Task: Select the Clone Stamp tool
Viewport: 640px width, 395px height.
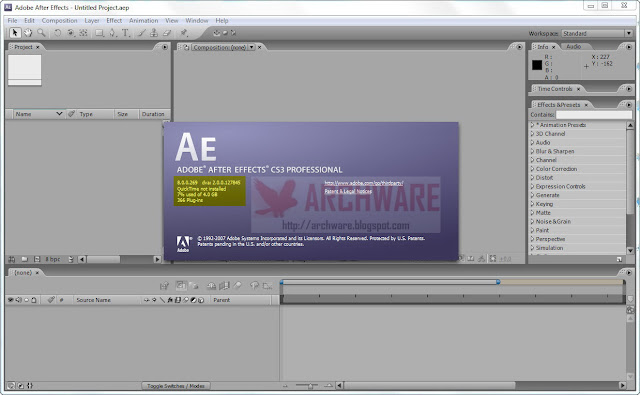Action: 154,33
